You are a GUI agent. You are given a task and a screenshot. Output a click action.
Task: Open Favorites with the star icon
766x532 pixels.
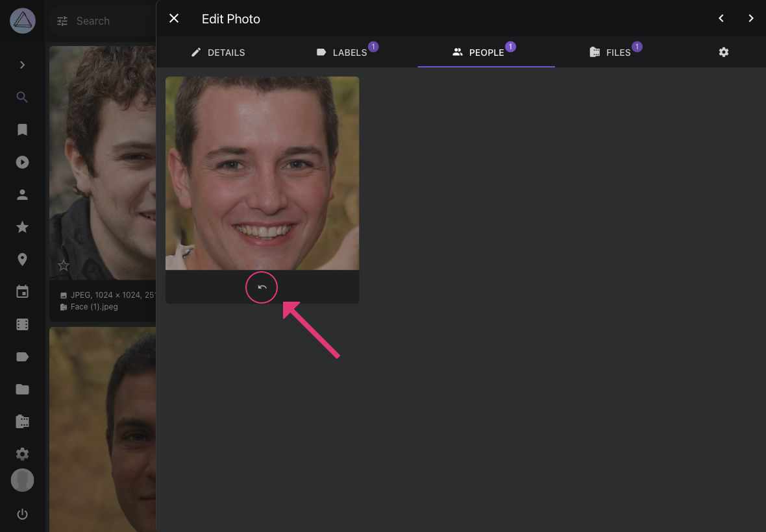click(x=22, y=226)
